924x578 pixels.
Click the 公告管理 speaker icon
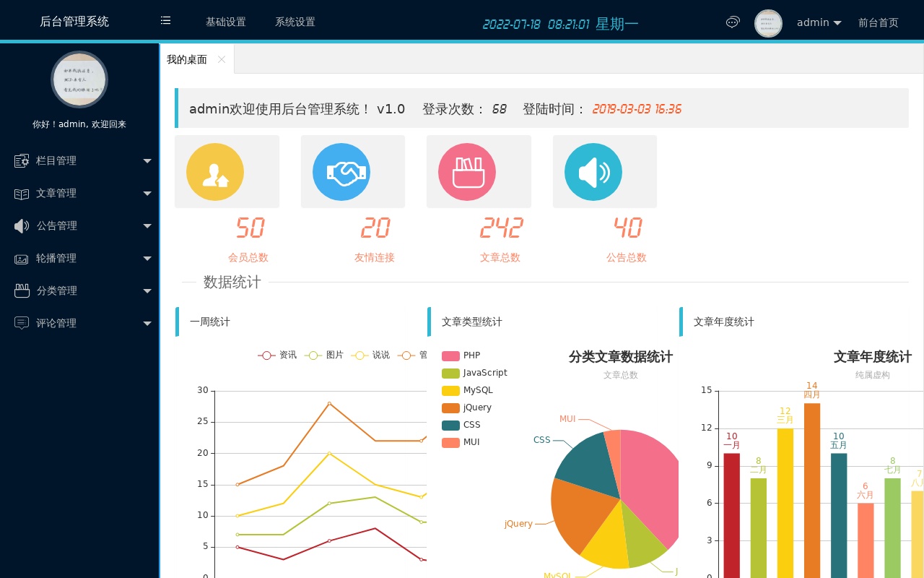coord(22,226)
